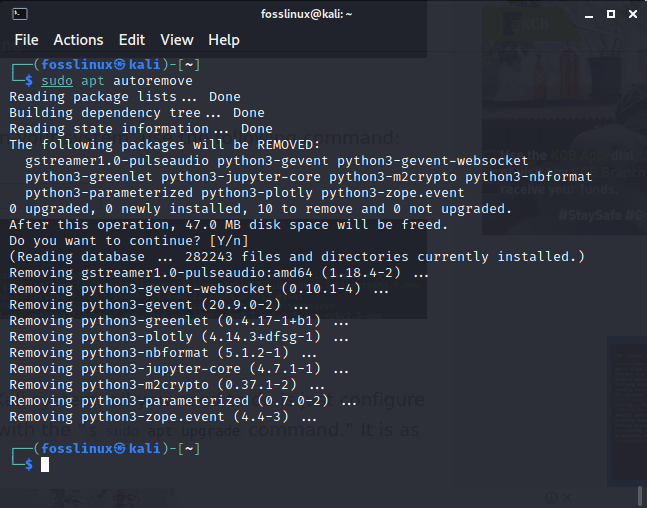Click the underlined sudo command word

pyautogui.click(x=57, y=81)
